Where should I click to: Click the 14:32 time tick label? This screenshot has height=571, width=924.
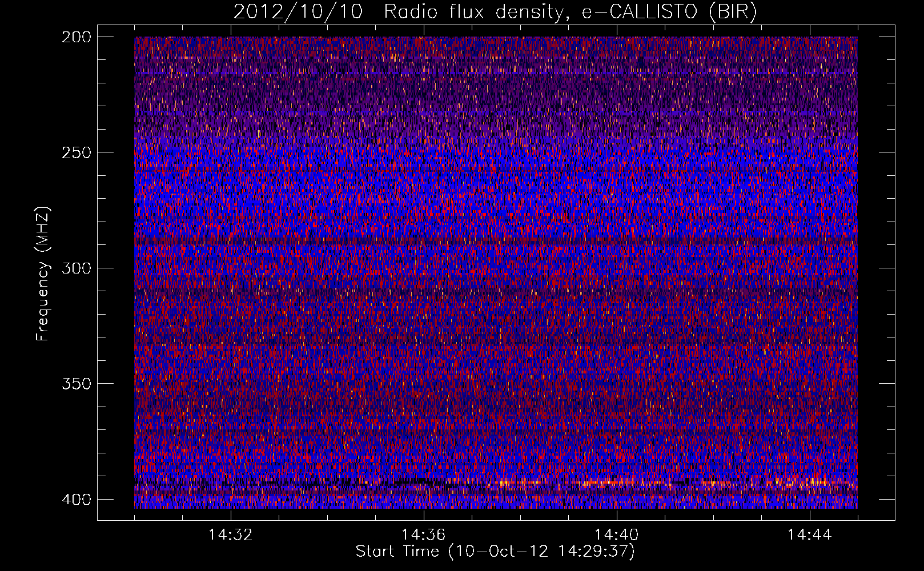click(x=231, y=535)
